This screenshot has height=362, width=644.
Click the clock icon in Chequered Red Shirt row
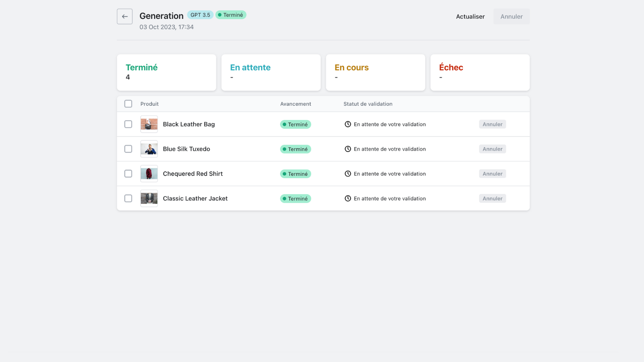pyautogui.click(x=348, y=174)
